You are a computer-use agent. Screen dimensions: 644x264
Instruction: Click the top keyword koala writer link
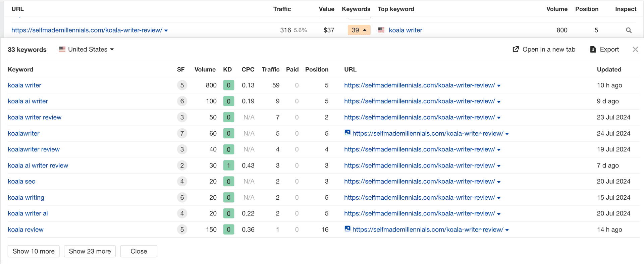406,30
